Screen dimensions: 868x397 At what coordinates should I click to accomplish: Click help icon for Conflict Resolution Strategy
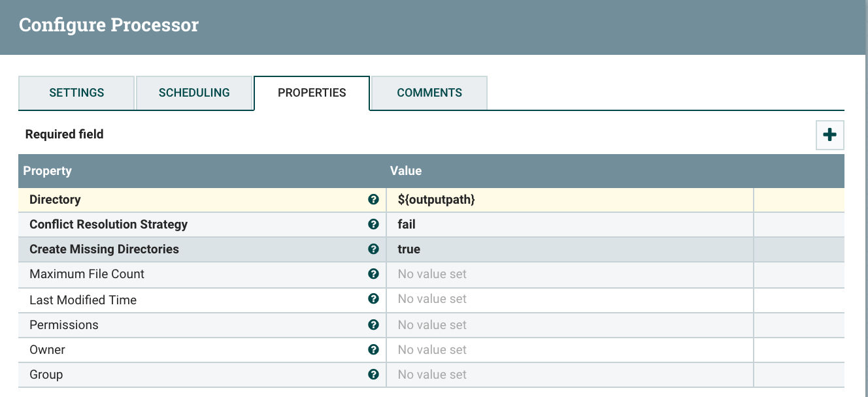tap(373, 225)
